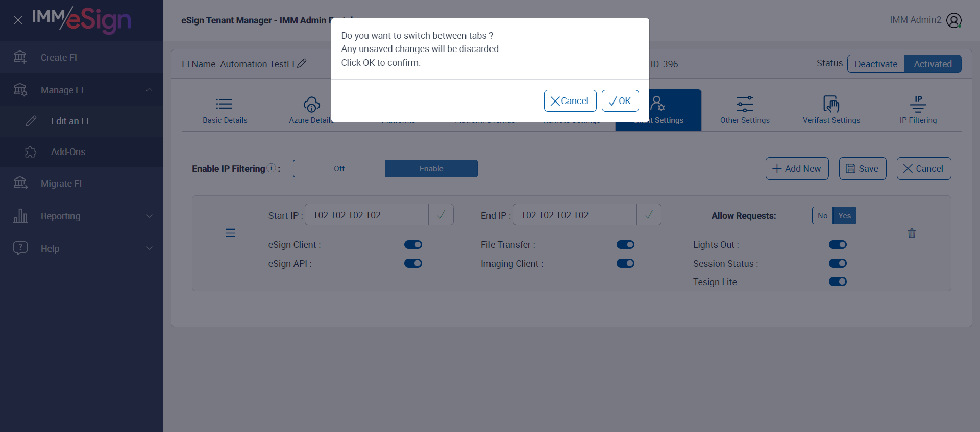Expand the Reporting menu chevron
The height and width of the screenshot is (432, 980).
[x=149, y=216]
